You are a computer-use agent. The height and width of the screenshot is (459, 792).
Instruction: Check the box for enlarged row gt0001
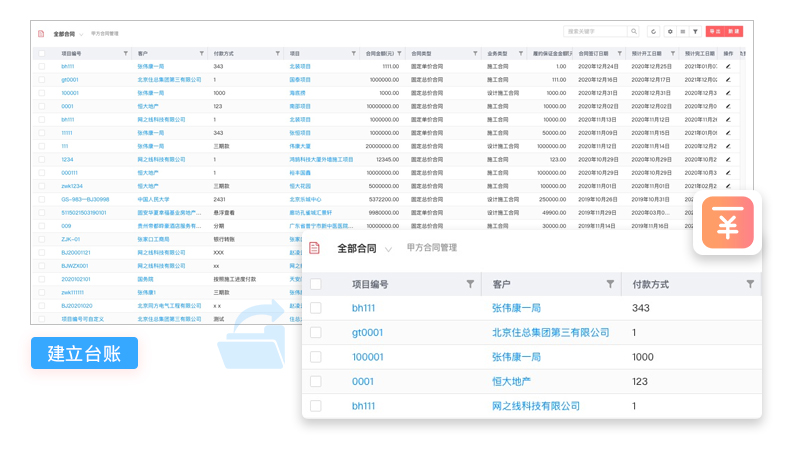(316, 333)
